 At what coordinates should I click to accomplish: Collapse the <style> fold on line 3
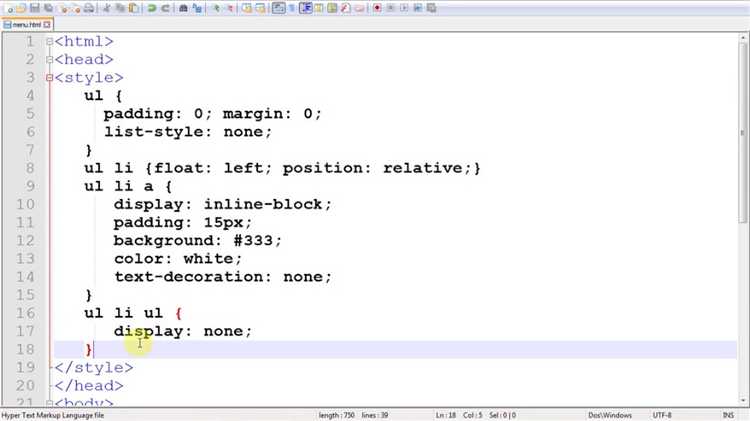click(49, 78)
